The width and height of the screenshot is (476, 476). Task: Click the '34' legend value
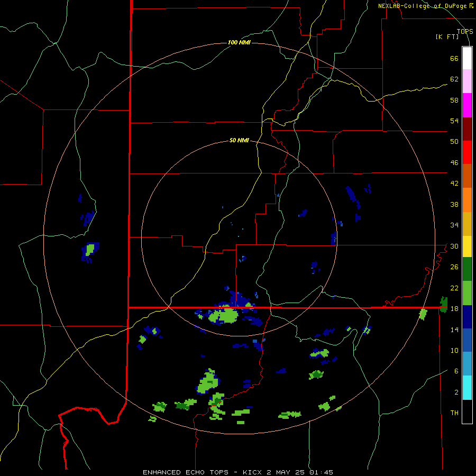tap(454, 225)
